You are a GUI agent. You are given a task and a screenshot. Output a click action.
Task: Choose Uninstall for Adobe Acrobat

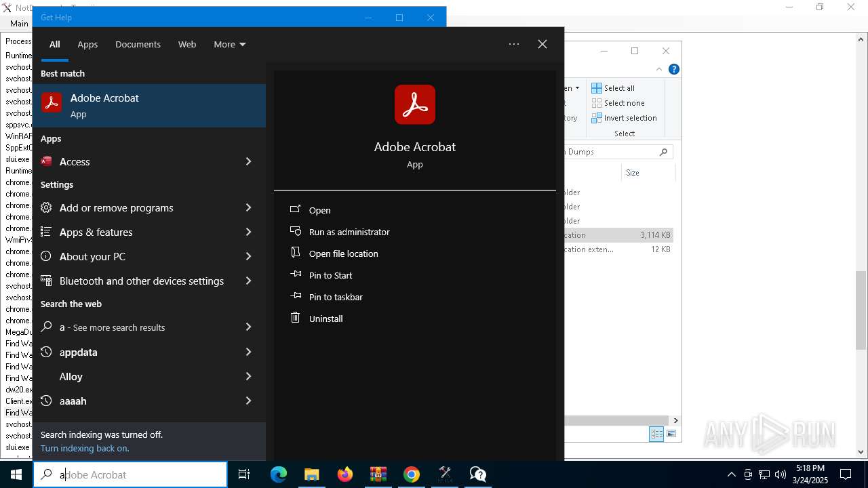pyautogui.click(x=325, y=319)
